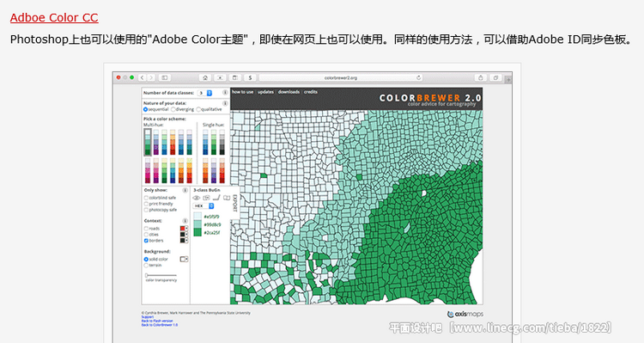The height and width of the screenshot is (343, 644).
Task: Select the diverging data nature option
Action: tap(173, 109)
